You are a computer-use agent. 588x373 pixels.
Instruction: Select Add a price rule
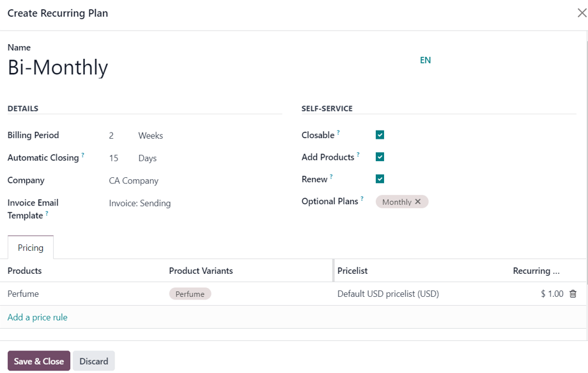pos(37,317)
